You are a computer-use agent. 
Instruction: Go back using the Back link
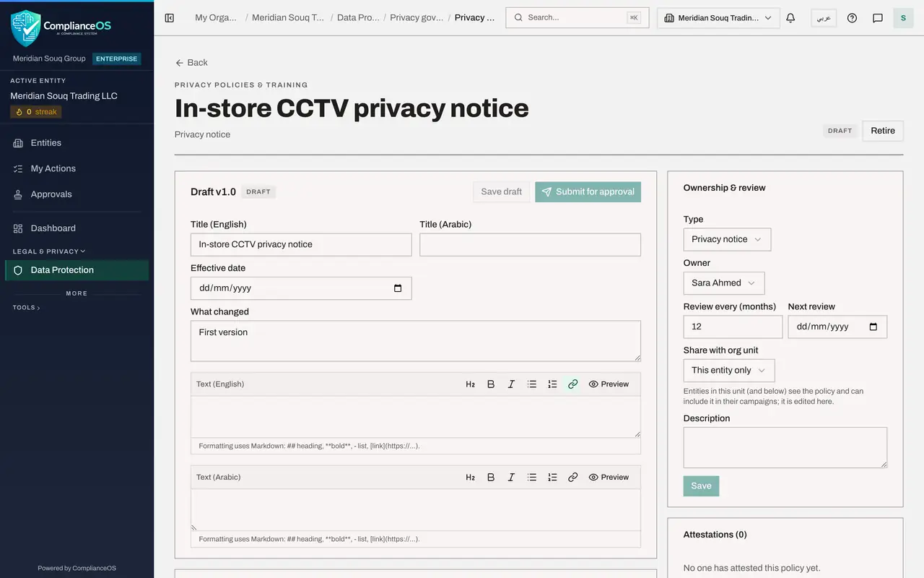[x=191, y=63]
